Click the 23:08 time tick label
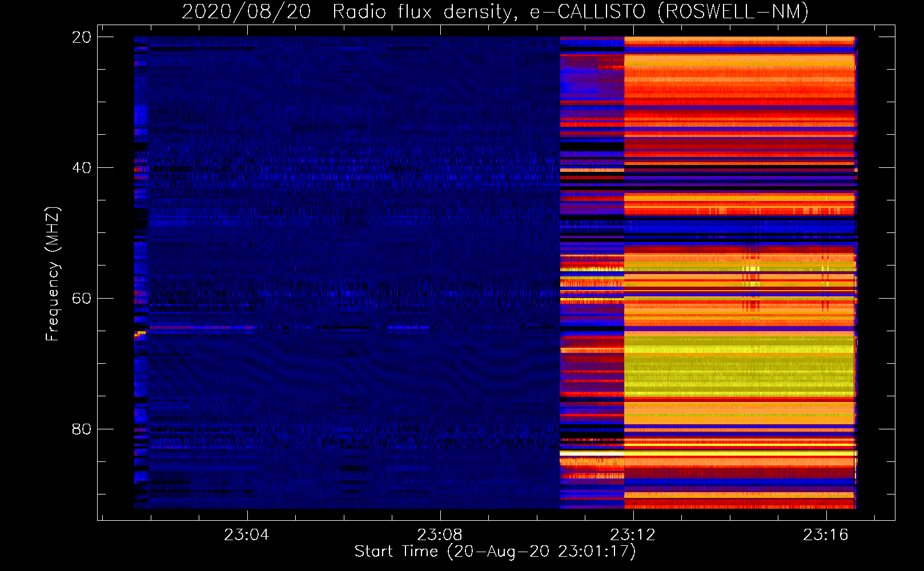Viewport: 924px width, 571px height. click(x=440, y=535)
